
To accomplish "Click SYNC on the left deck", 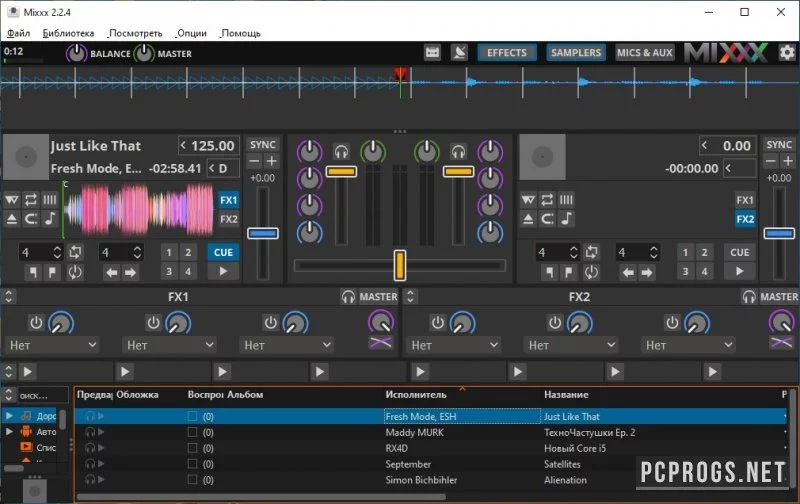I will tap(263, 145).
